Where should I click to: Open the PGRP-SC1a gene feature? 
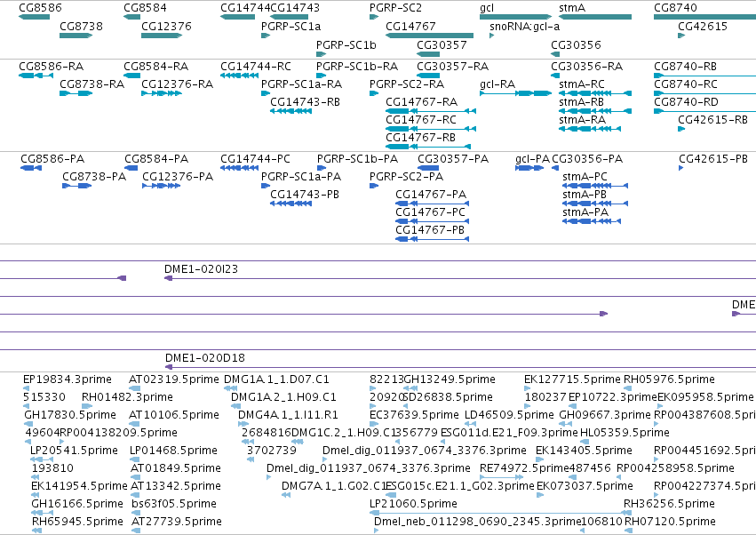pyautogui.click(x=266, y=36)
